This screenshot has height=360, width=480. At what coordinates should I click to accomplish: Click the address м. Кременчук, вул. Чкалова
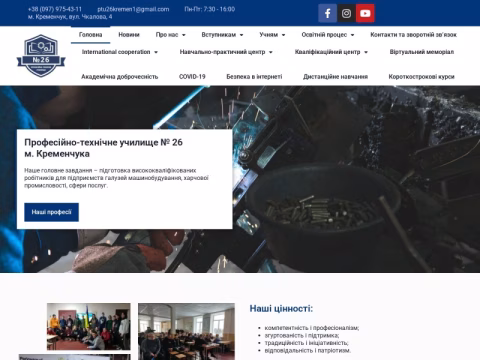[x=70, y=17]
